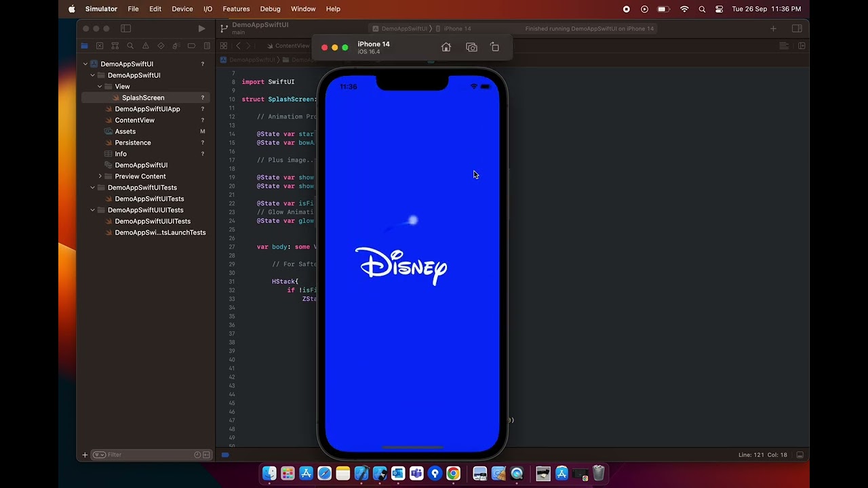
Task: Collapse the DemoAppSwiftUIUITests folder
Action: [93, 210]
